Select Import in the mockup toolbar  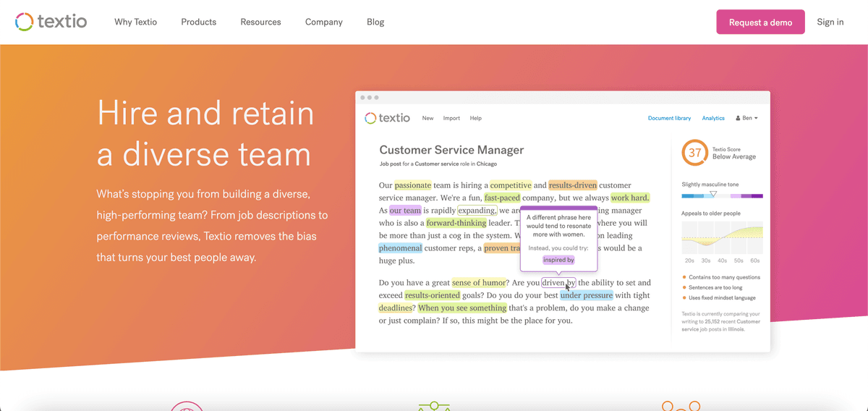(451, 118)
